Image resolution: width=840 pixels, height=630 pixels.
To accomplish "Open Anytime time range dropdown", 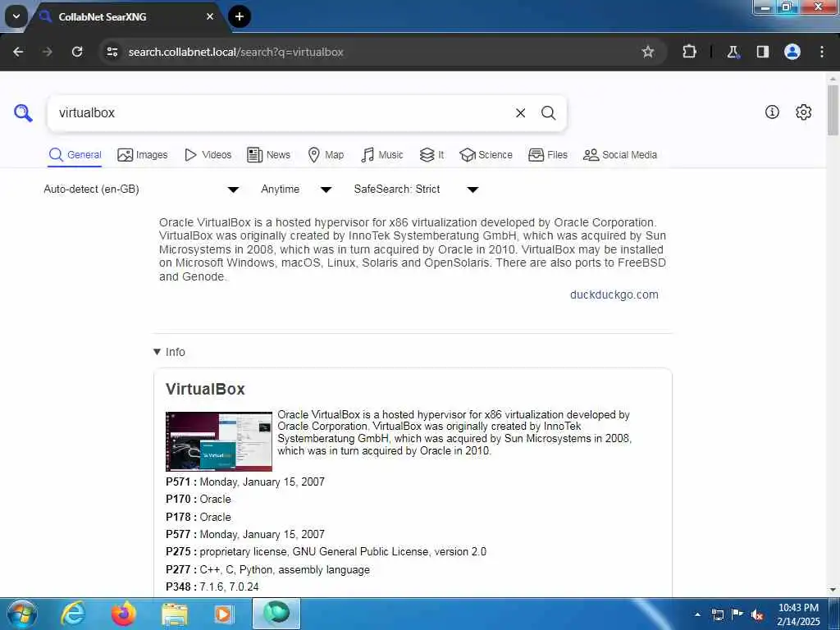I will point(296,189).
